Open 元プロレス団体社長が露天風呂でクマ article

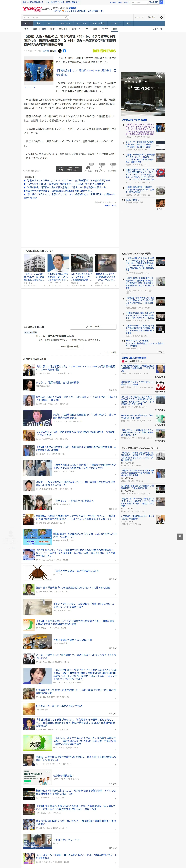click(x=84, y=416)
